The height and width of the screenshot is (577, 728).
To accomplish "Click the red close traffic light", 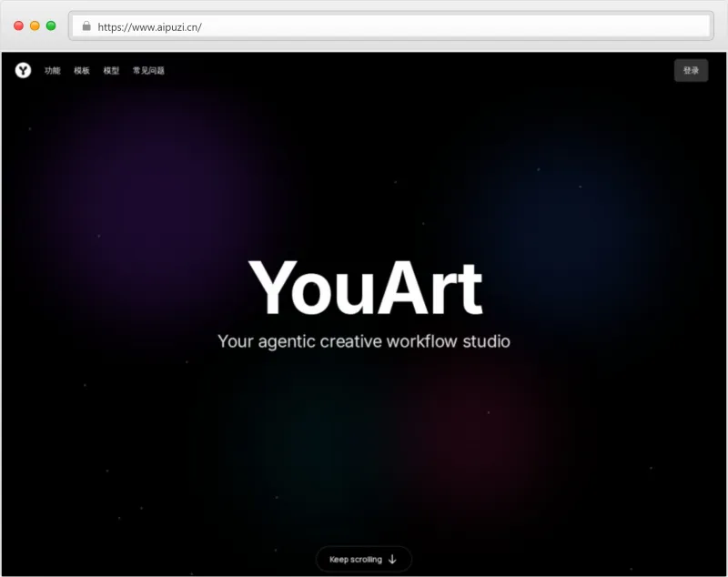I will tap(18, 25).
